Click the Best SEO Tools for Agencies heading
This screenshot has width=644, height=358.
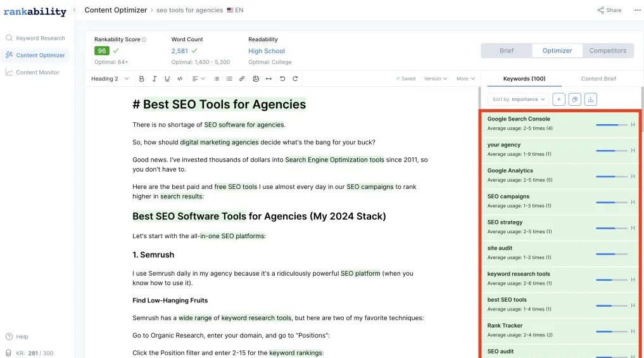point(219,105)
